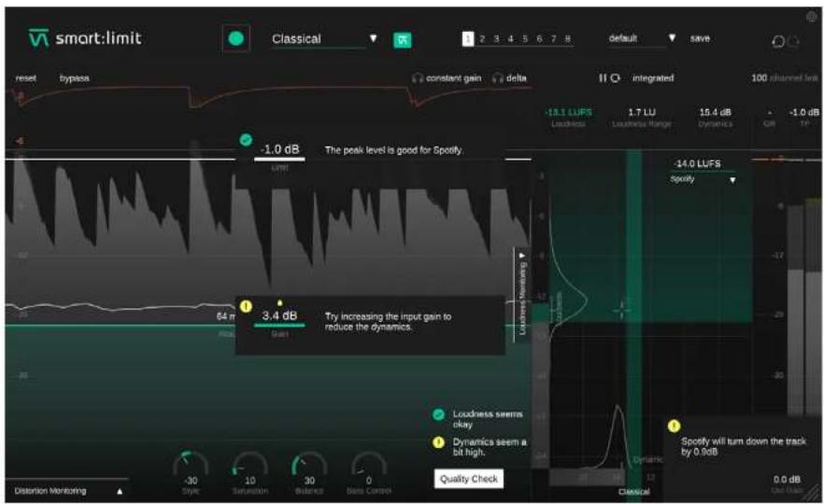Click the yellow warning icon above the Spotify message

pyautogui.click(x=674, y=426)
